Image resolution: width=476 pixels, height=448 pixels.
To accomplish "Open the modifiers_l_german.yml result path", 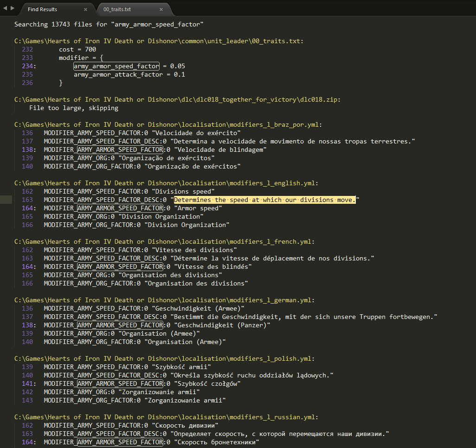I will click(x=164, y=300).
